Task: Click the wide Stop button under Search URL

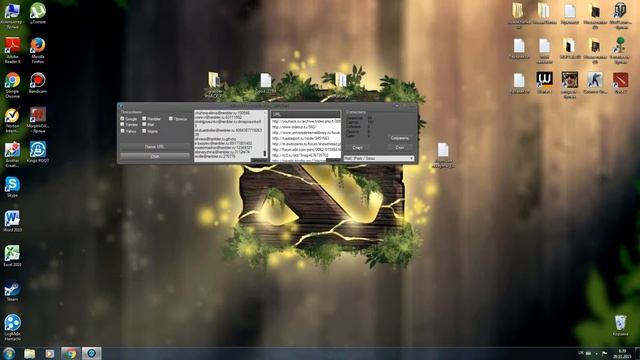Action: click(155, 156)
